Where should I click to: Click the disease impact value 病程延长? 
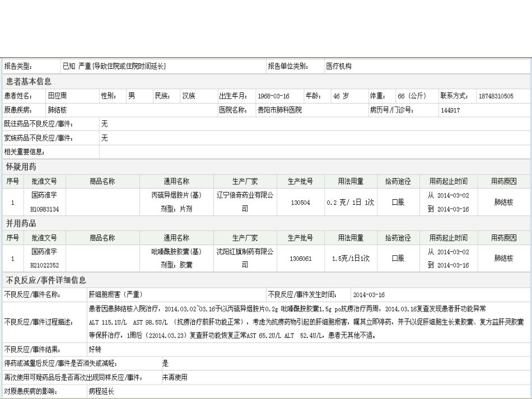coord(101,392)
